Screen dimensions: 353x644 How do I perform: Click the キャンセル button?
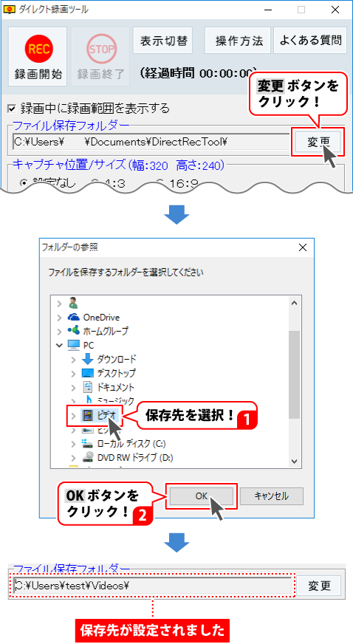(x=271, y=496)
